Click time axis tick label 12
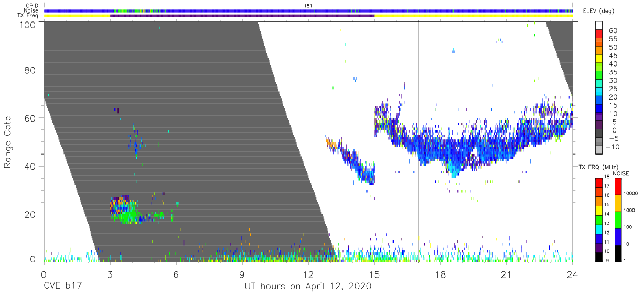Screen dimensions: 644x297 308,274
